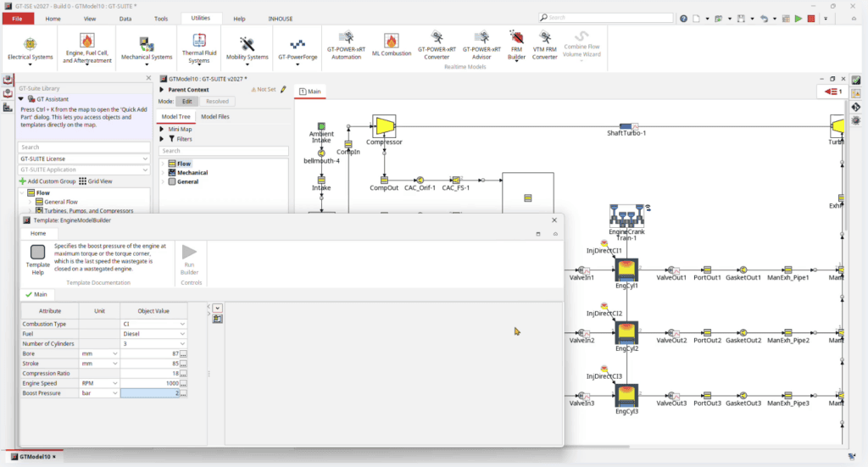
Task: Switch mode to Edit
Action: [x=187, y=101]
